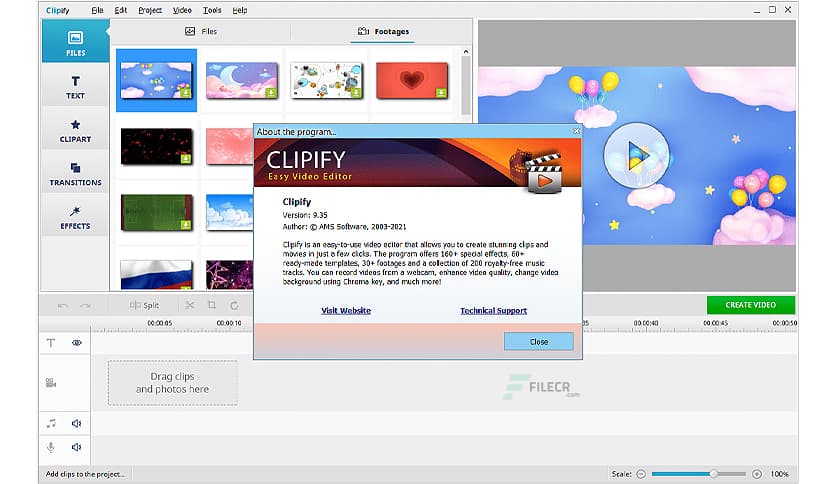Screen dimensions: 836x484
Task: Click the Split button
Action: [x=144, y=305]
